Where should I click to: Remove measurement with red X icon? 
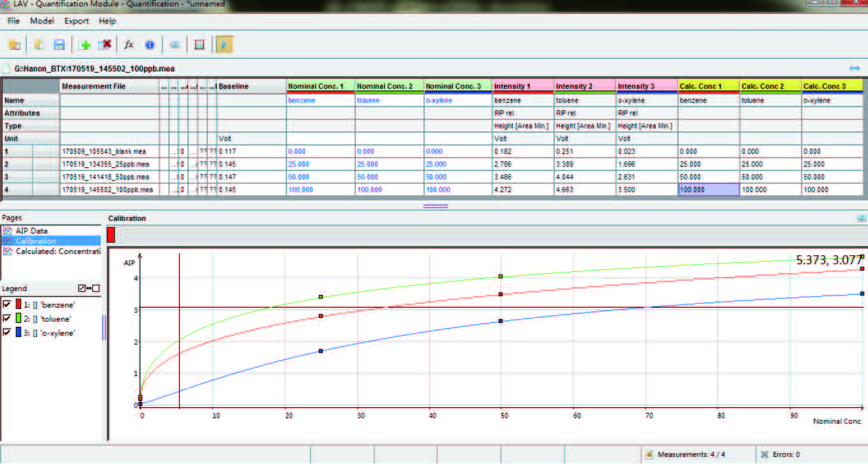click(105, 45)
